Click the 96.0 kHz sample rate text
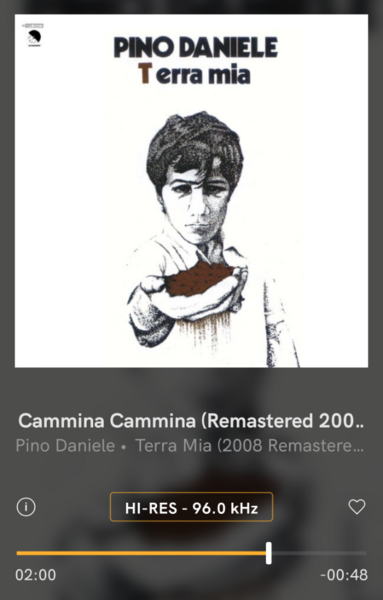Viewport: 383px width, 600px height. [225, 508]
